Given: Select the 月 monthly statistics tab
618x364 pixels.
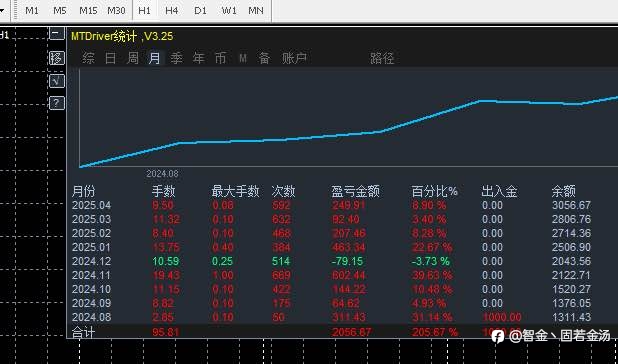Looking at the screenshot, I should [x=154, y=59].
